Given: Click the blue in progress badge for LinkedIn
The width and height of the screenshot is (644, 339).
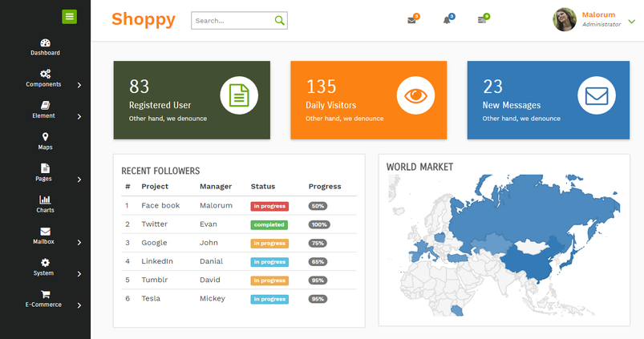Looking at the screenshot, I should (x=269, y=262).
